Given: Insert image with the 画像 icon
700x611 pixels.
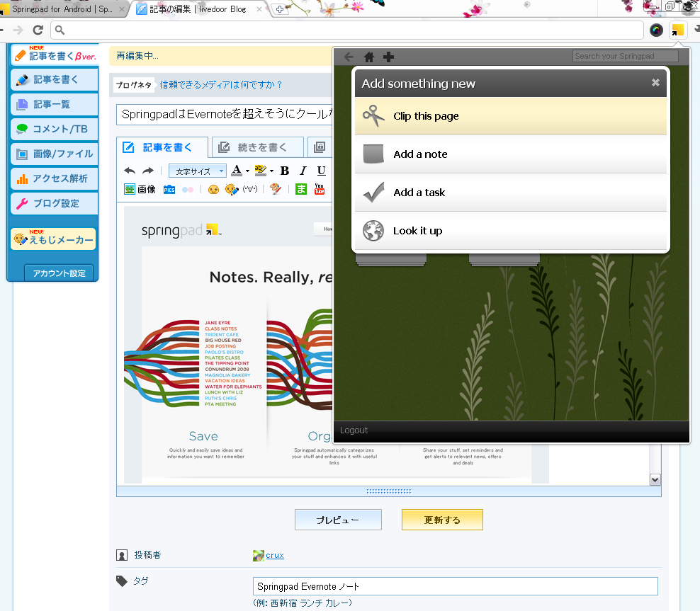Looking at the screenshot, I should click(x=140, y=190).
